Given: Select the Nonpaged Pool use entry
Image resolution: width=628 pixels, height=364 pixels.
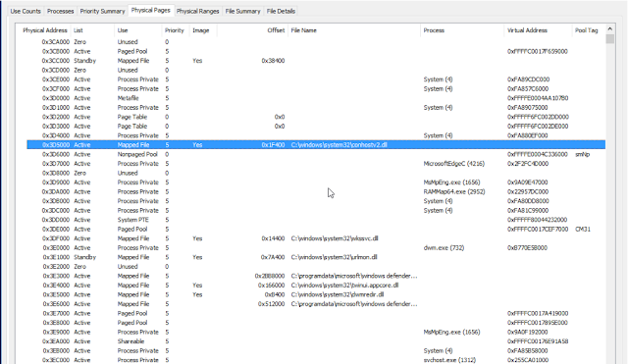Looking at the screenshot, I should (137, 154).
